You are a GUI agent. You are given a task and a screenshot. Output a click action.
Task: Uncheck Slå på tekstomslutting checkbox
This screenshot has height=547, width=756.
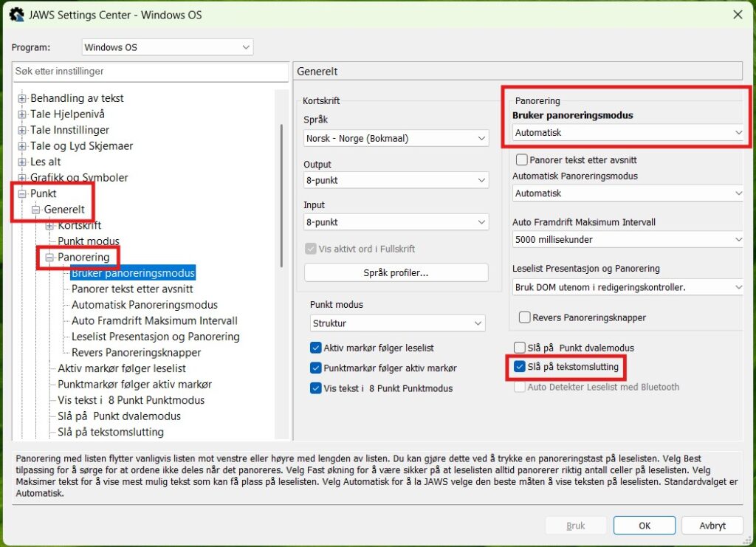pyautogui.click(x=519, y=367)
